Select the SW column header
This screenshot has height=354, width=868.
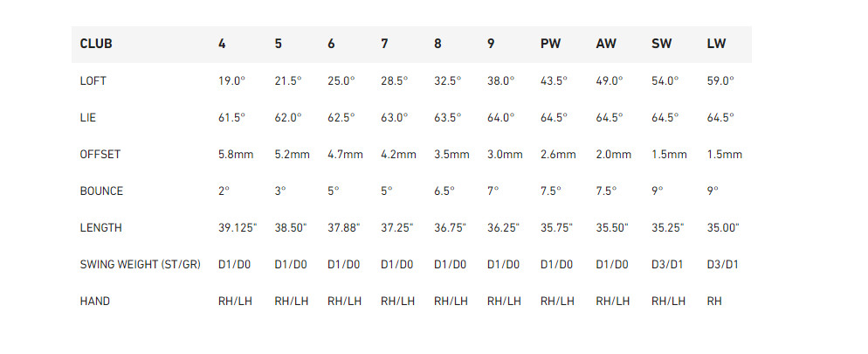click(661, 44)
